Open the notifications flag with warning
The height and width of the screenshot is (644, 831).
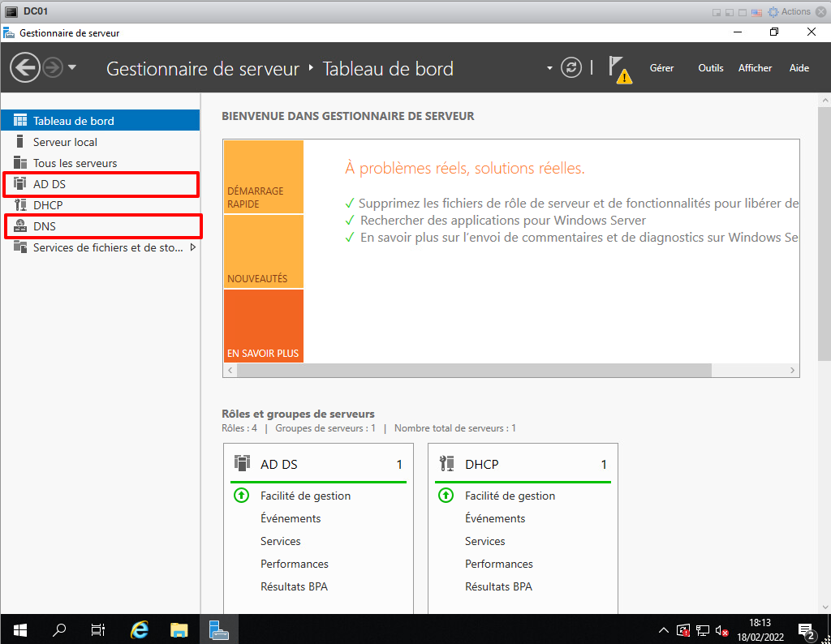coord(619,69)
